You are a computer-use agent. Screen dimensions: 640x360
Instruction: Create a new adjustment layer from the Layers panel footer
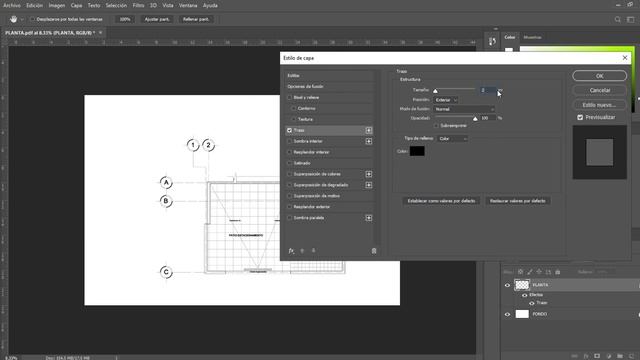[609, 356]
